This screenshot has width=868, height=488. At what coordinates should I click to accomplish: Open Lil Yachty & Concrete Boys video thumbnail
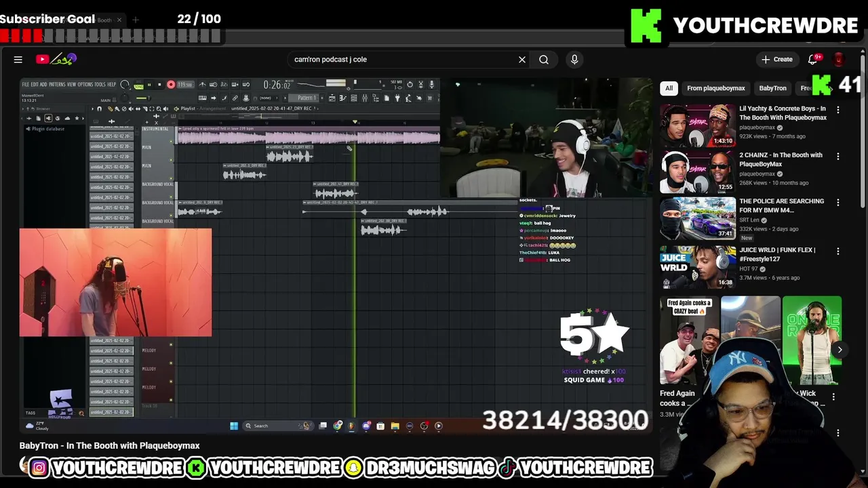698,125
